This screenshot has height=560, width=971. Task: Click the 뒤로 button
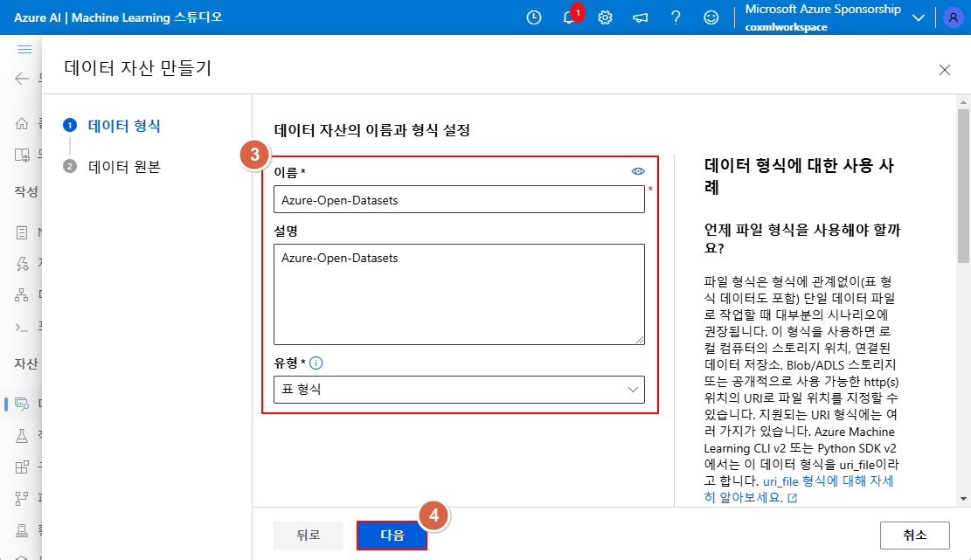309,536
